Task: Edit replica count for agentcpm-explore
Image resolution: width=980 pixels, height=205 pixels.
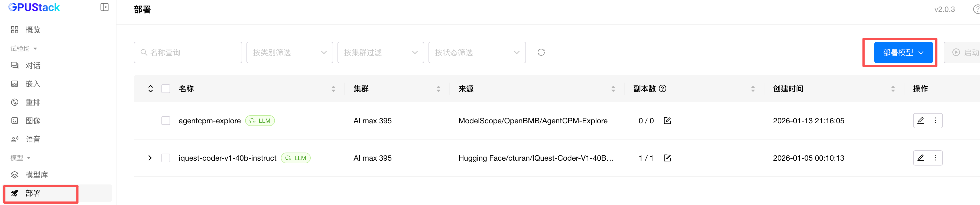Action: pyautogui.click(x=667, y=121)
